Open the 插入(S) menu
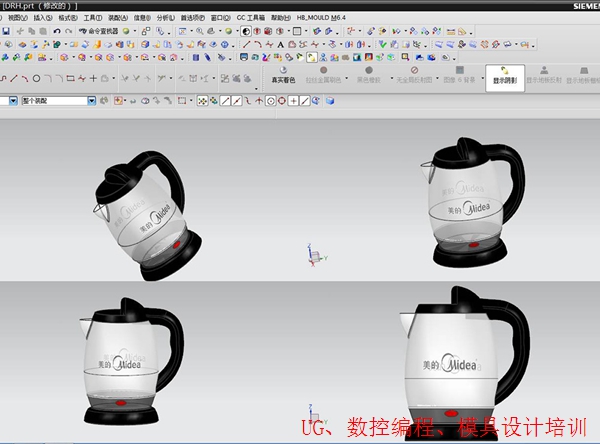Viewport: 600px width, 444px height. coord(43,17)
